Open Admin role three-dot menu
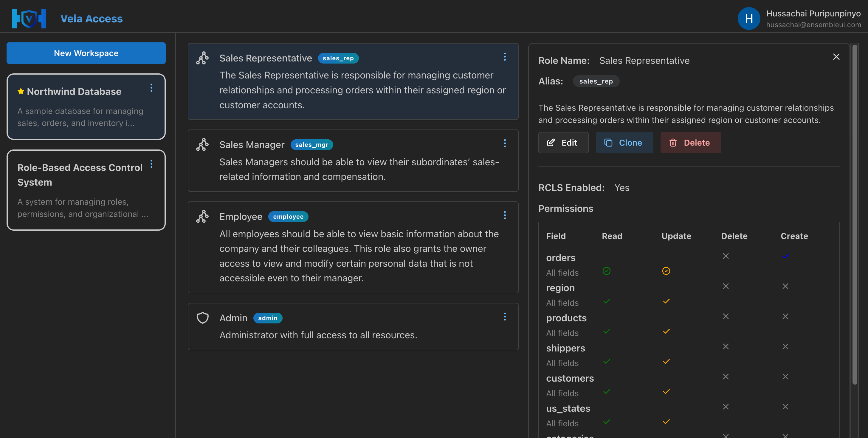The image size is (868, 438). coord(504,316)
